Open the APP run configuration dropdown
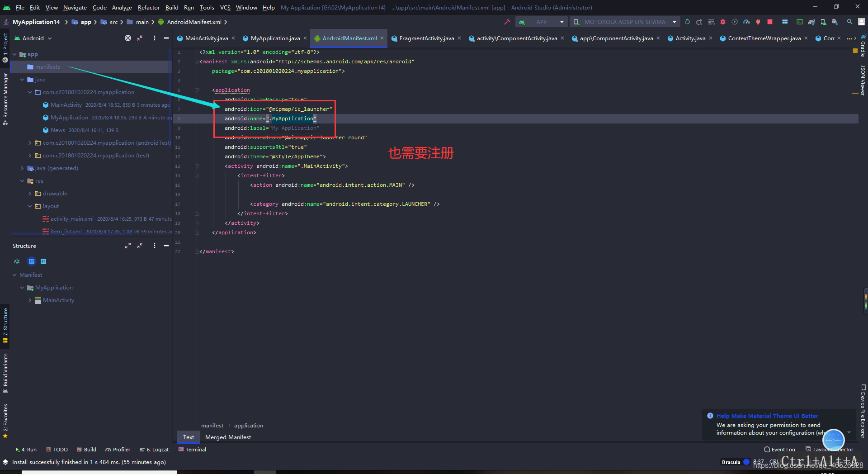 [541, 22]
